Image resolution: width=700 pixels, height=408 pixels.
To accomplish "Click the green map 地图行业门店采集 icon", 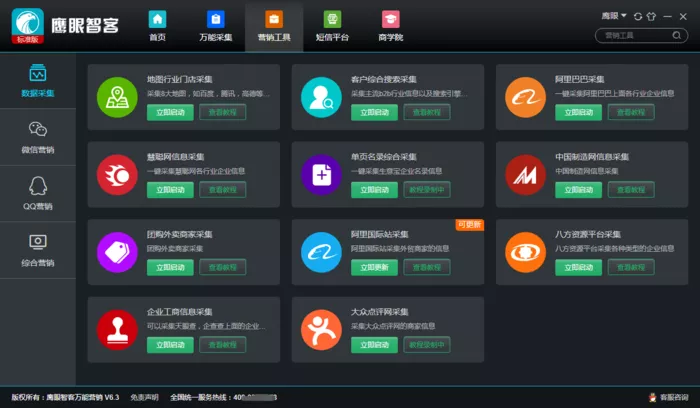I will point(117,97).
